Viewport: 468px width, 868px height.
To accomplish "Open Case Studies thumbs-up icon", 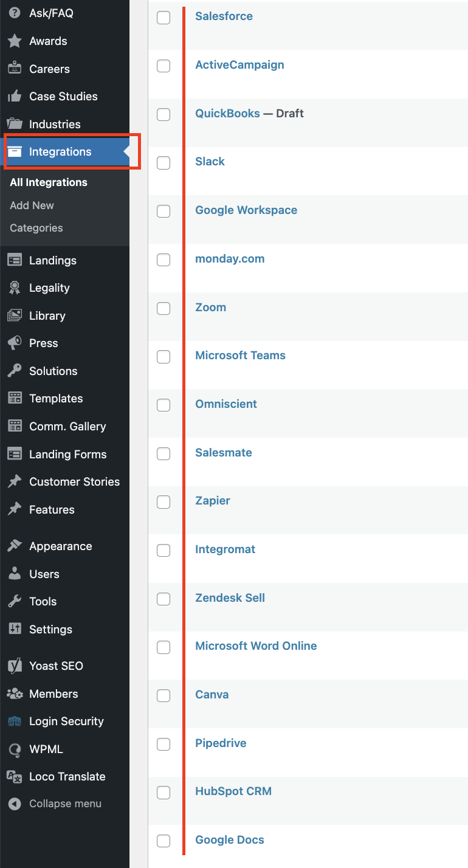I will [x=15, y=96].
